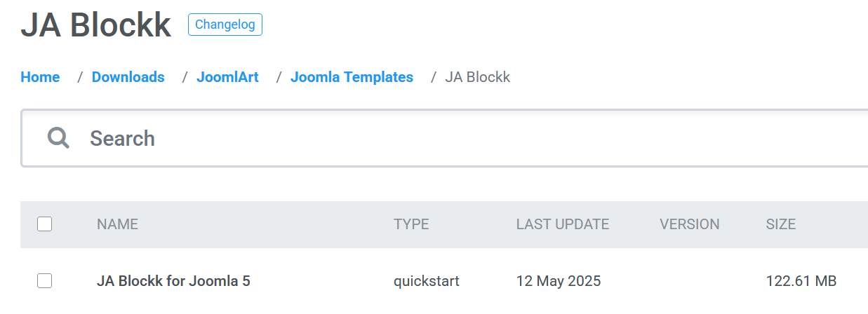Image resolution: width=868 pixels, height=314 pixels.
Task: Open JoomlArt breadcrumb link
Action: click(227, 77)
